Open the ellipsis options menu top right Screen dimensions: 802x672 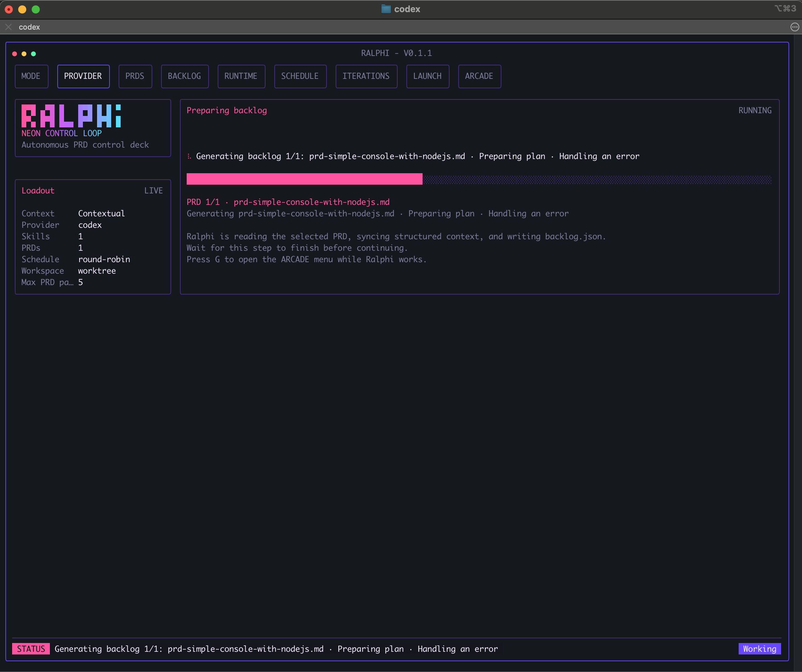point(795,27)
